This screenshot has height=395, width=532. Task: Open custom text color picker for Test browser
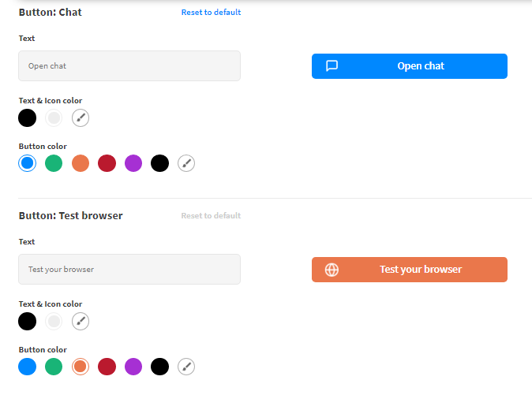[81, 322]
